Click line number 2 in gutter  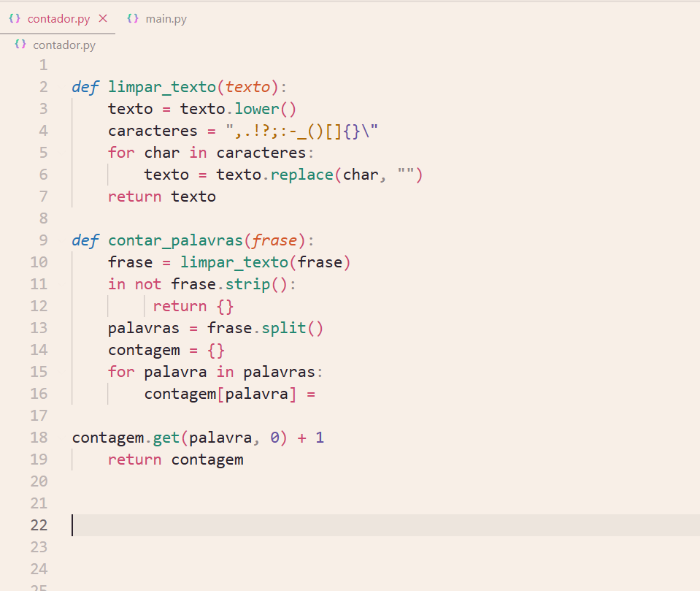(x=43, y=87)
